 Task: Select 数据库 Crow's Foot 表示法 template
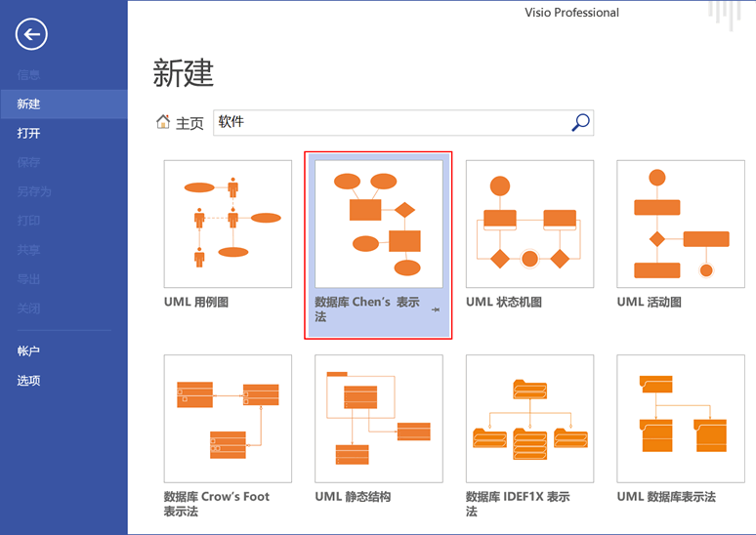tap(228, 419)
